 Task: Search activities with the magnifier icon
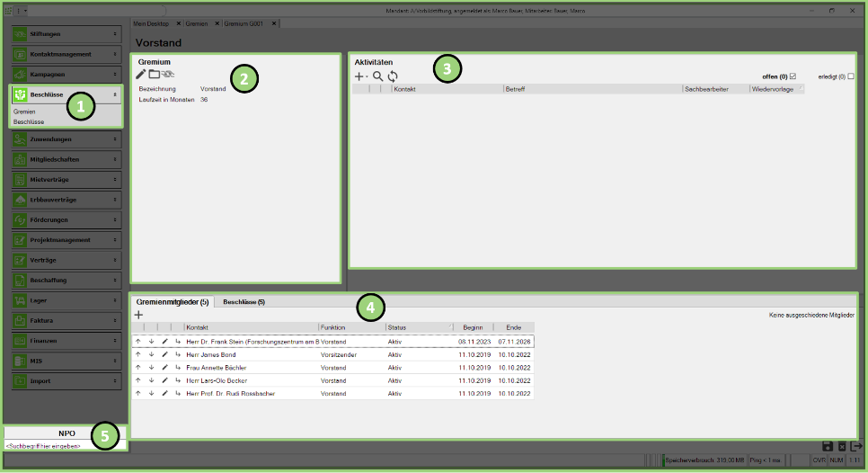377,76
